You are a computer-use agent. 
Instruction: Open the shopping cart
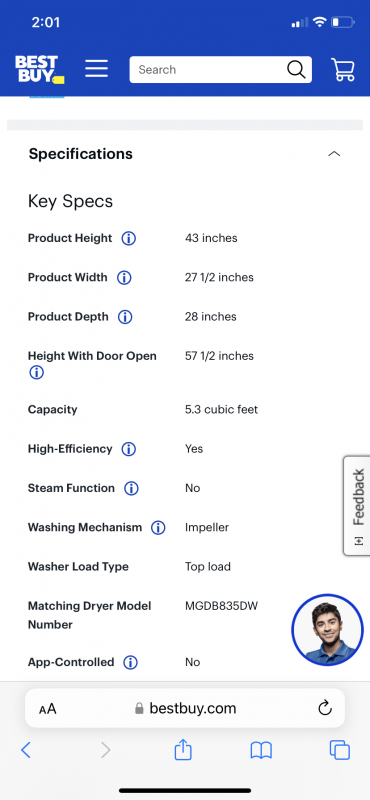343,69
